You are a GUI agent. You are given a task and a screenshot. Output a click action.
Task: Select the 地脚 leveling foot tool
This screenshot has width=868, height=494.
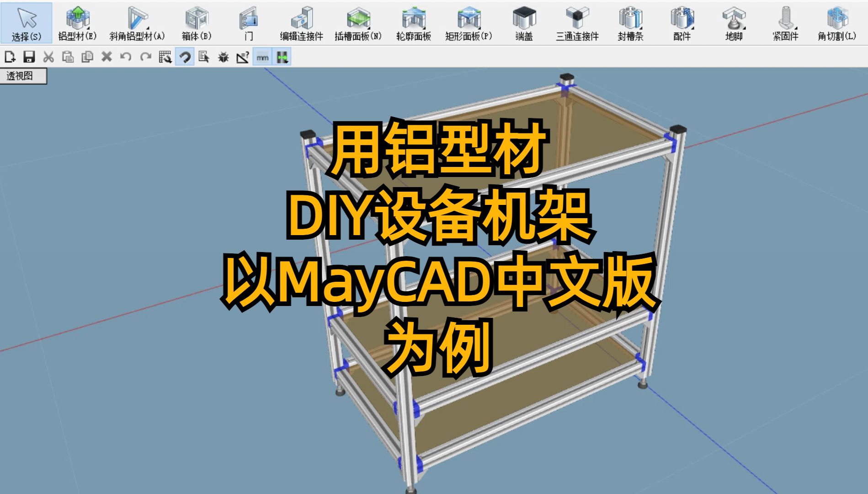pyautogui.click(x=734, y=23)
